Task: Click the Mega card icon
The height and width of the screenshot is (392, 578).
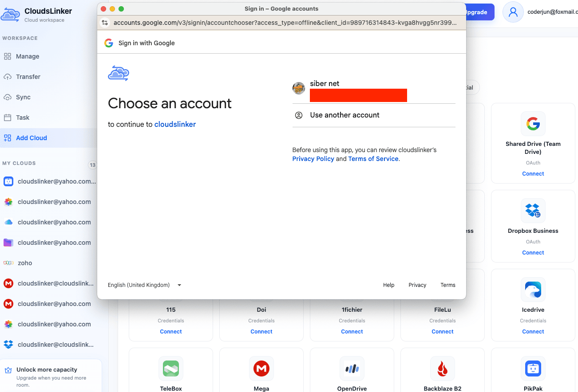Action: tap(261, 368)
